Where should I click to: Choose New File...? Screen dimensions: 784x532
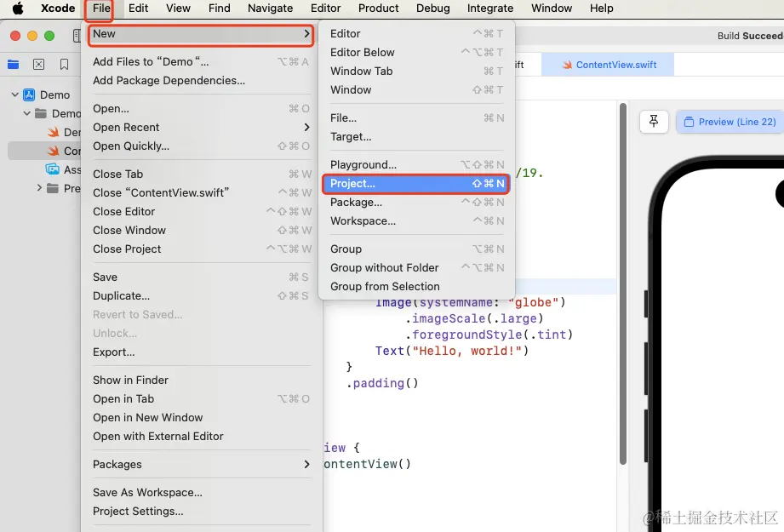(x=416, y=118)
